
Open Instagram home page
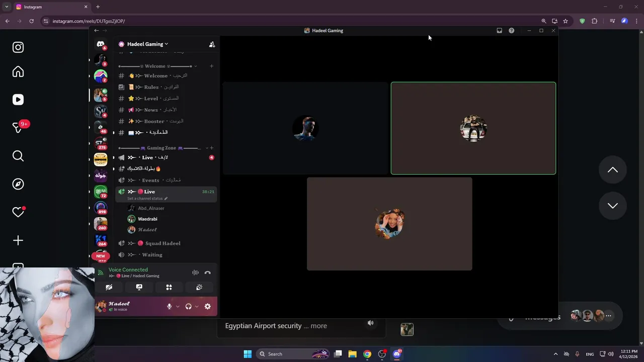[x=18, y=72]
